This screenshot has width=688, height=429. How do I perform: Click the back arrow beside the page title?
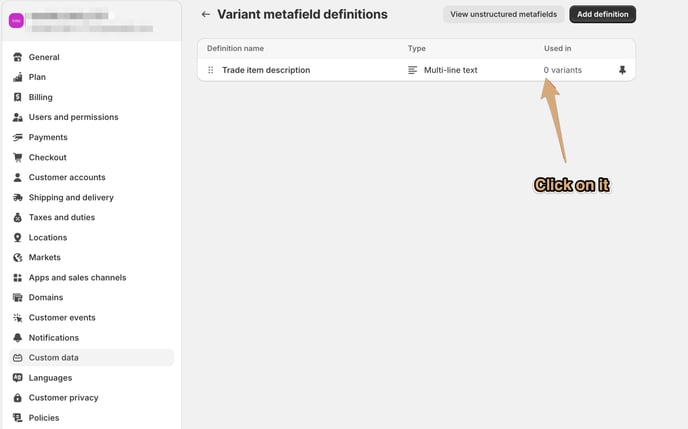(x=206, y=14)
